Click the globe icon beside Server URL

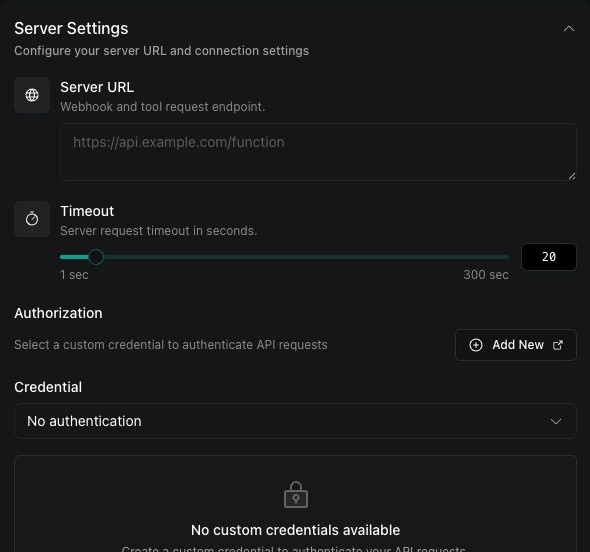tap(32, 95)
